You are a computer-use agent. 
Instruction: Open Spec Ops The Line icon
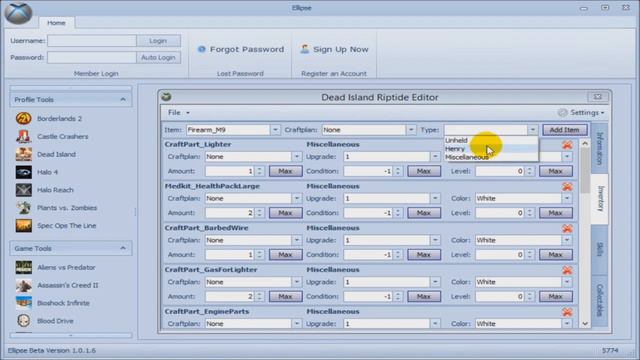[x=24, y=226]
